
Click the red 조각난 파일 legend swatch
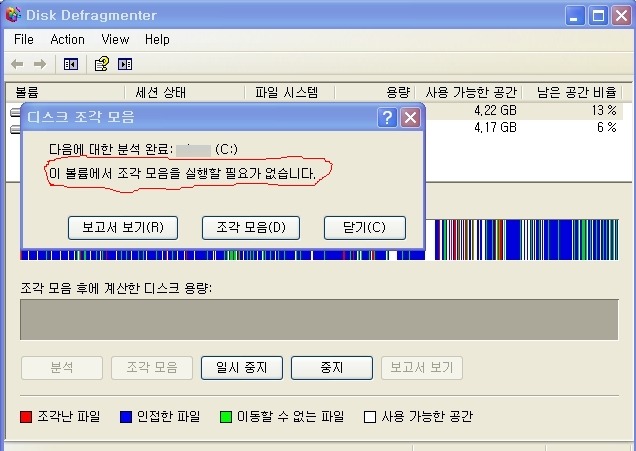click(x=26, y=417)
